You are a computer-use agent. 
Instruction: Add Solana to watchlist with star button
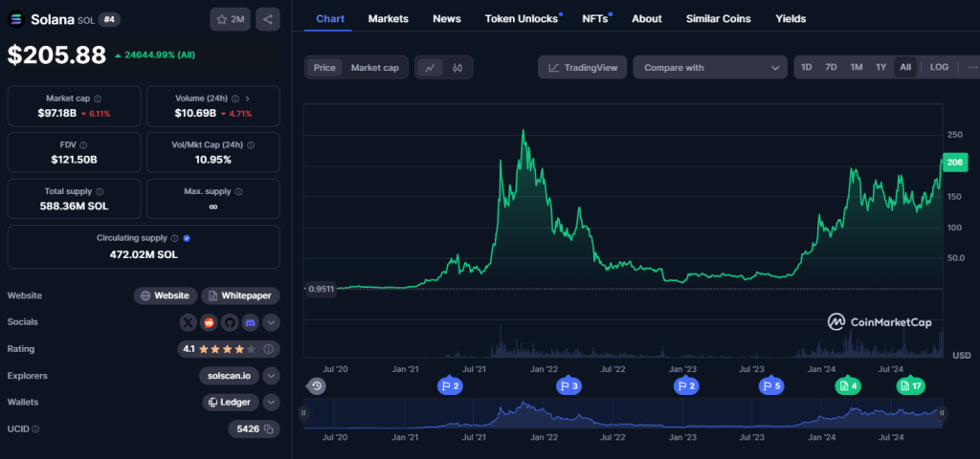click(230, 19)
